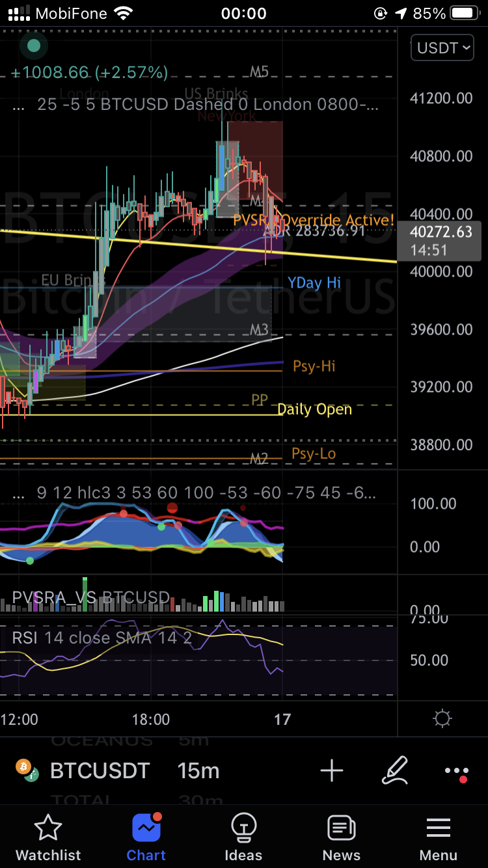Tap the 18:00 time axis label
Image resolution: width=488 pixels, height=868 pixels.
150,720
